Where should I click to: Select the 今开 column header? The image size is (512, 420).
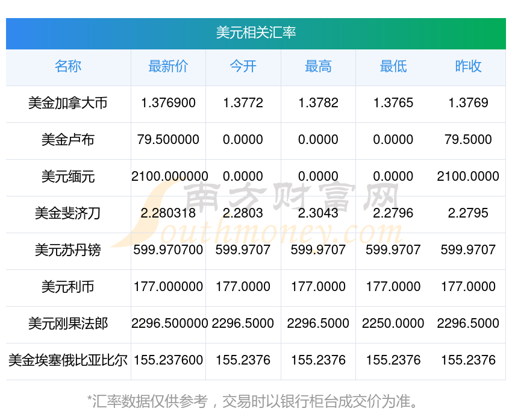pos(243,66)
